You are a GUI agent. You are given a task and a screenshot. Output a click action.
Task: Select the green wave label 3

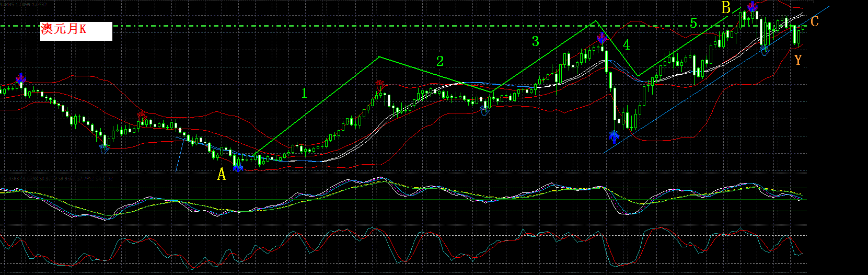tap(535, 42)
